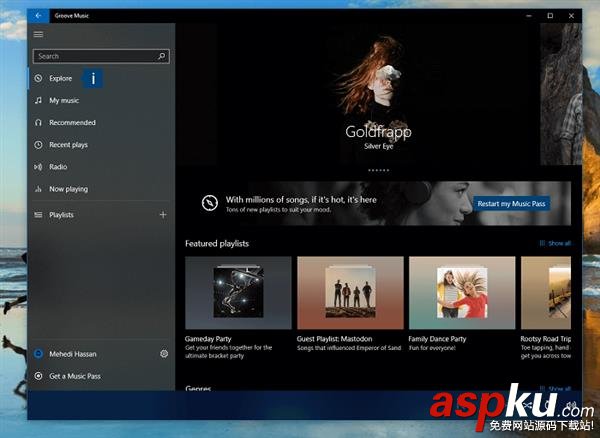Open the Goldfrapp Silver Eye feature
Viewport: 600px width, 438px height.
tap(378, 94)
